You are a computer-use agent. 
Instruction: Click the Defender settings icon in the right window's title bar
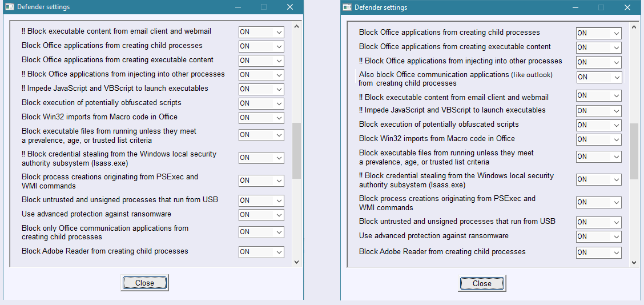tap(347, 7)
